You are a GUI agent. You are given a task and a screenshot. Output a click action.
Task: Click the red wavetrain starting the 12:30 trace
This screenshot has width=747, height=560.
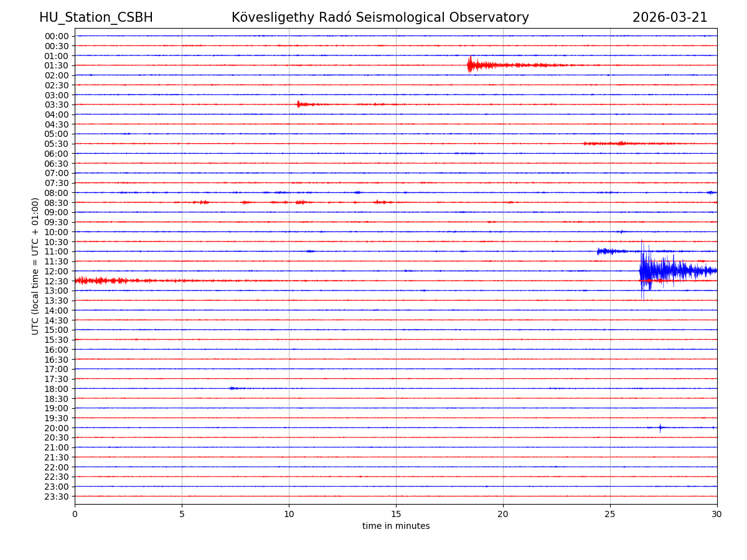click(x=93, y=281)
